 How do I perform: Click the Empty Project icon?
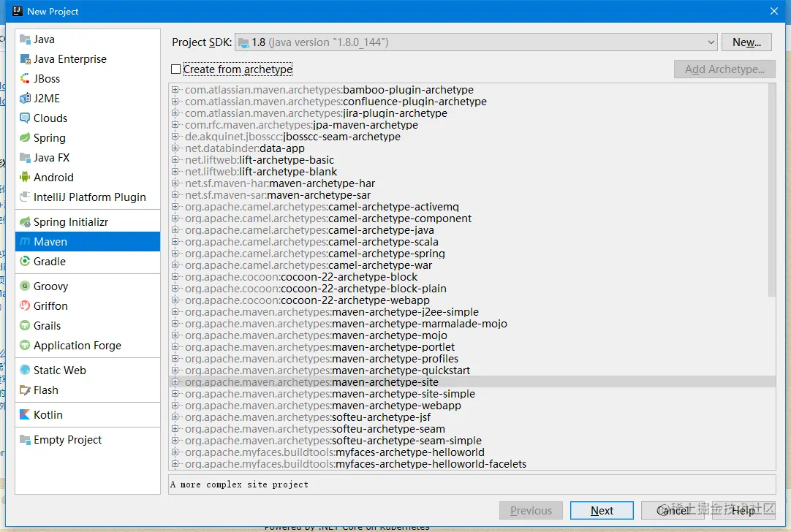(25, 440)
